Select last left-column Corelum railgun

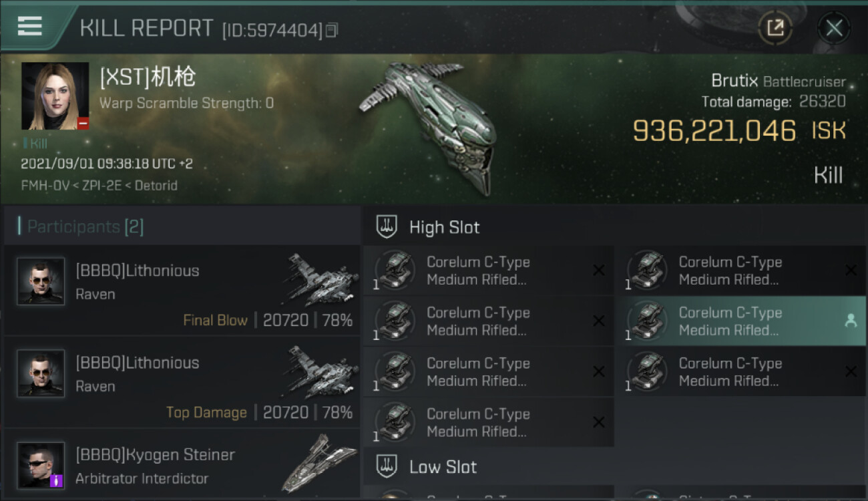[x=488, y=423]
